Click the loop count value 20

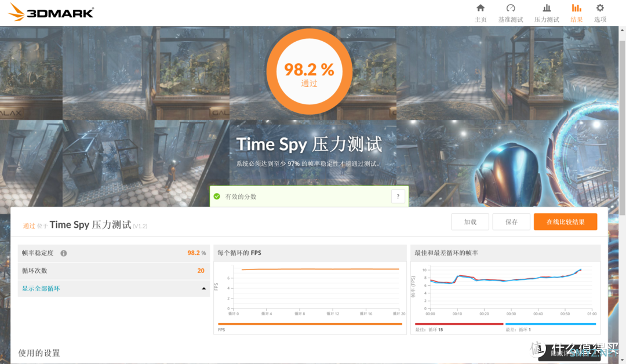click(x=201, y=271)
